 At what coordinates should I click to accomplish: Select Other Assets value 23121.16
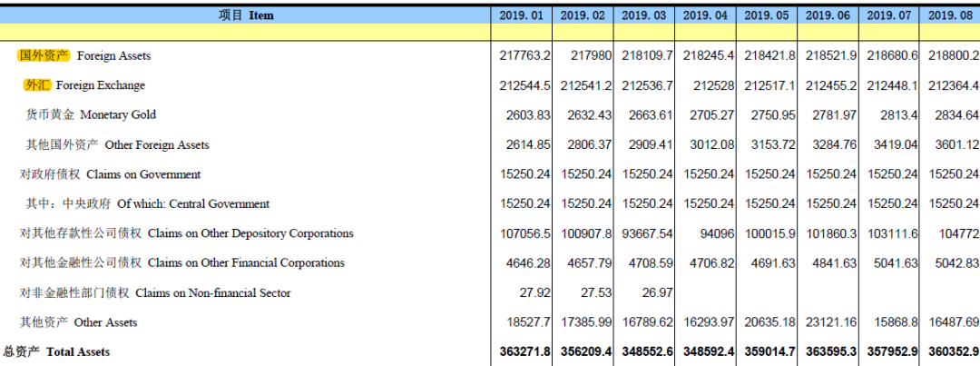pyautogui.click(x=831, y=322)
